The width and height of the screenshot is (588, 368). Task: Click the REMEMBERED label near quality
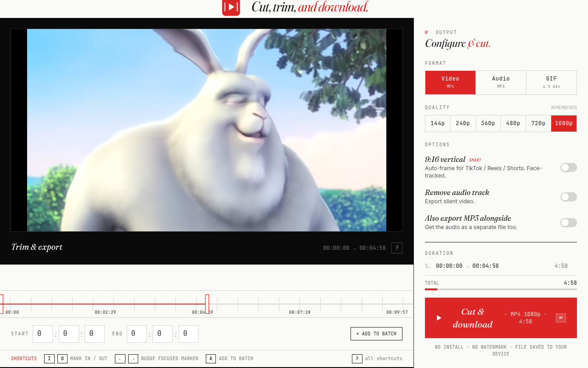[564, 108]
